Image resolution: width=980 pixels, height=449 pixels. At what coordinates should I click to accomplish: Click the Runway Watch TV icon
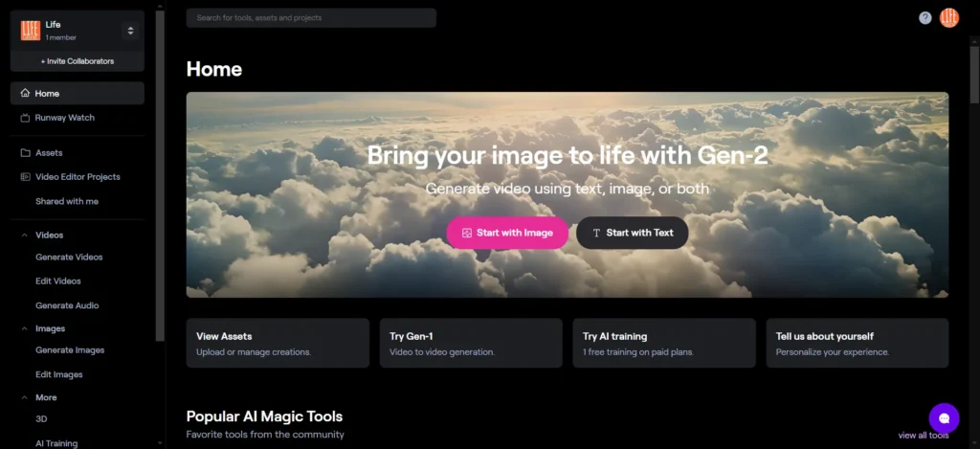(25, 118)
